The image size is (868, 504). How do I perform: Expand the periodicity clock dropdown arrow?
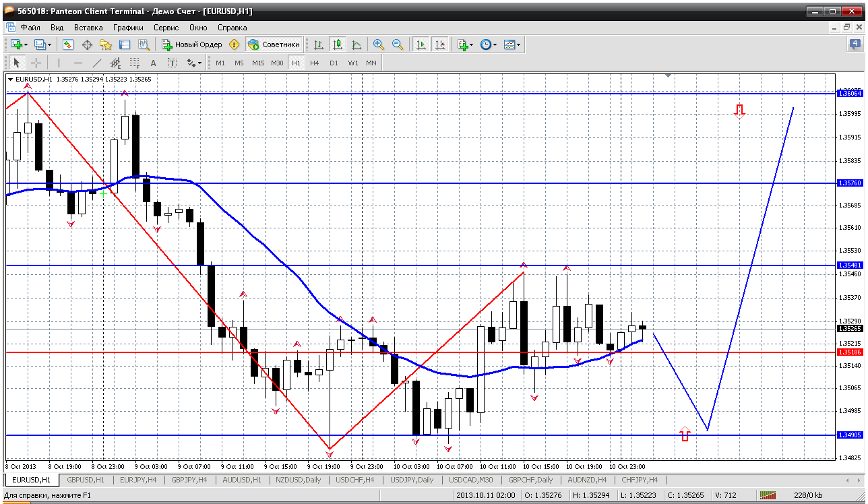pos(495,44)
